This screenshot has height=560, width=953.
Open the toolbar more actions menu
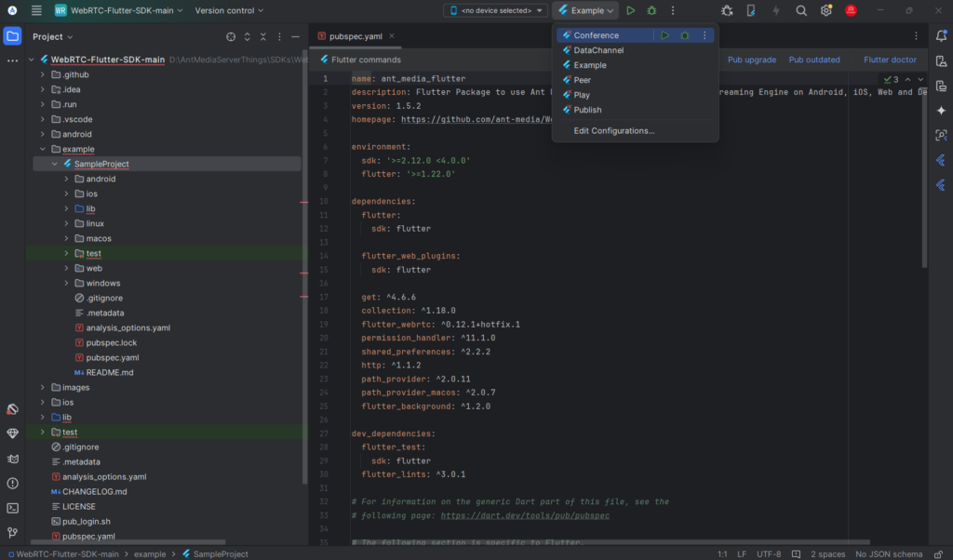point(673,10)
